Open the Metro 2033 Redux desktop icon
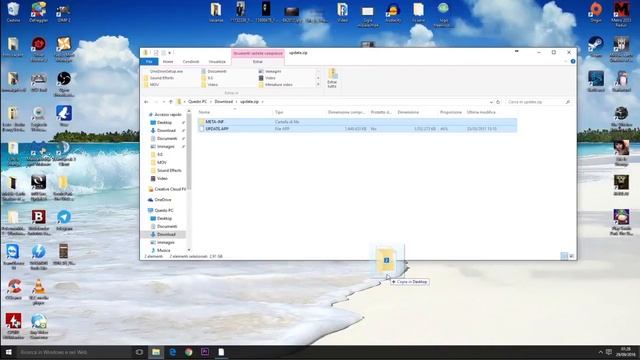The image size is (640, 360). pyautogui.click(x=621, y=14)
